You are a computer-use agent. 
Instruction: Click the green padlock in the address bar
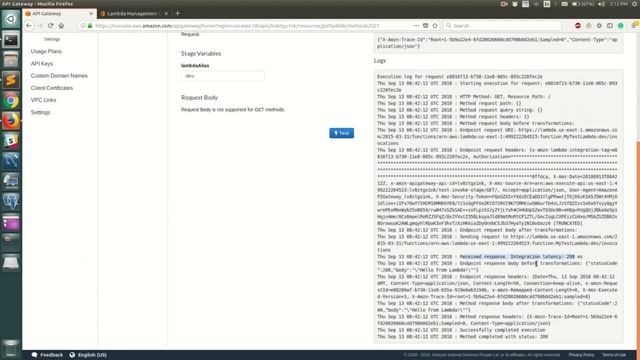coord(90,26)
